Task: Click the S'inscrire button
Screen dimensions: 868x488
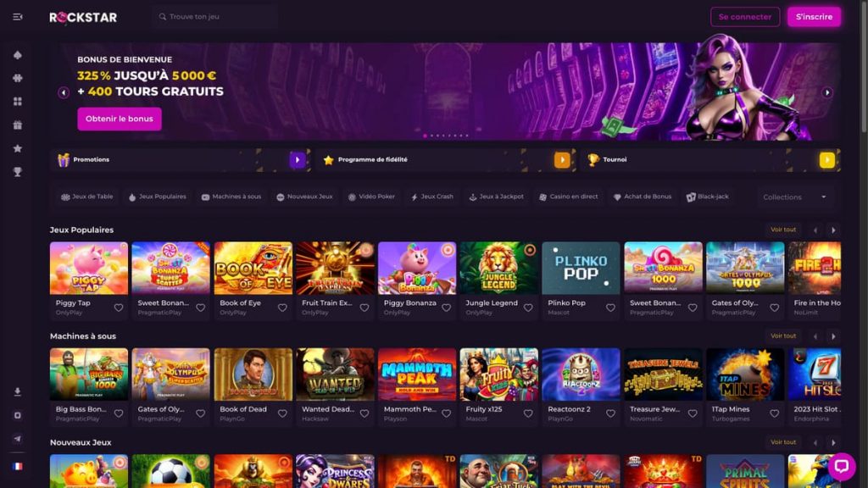Action: (814, 17)
